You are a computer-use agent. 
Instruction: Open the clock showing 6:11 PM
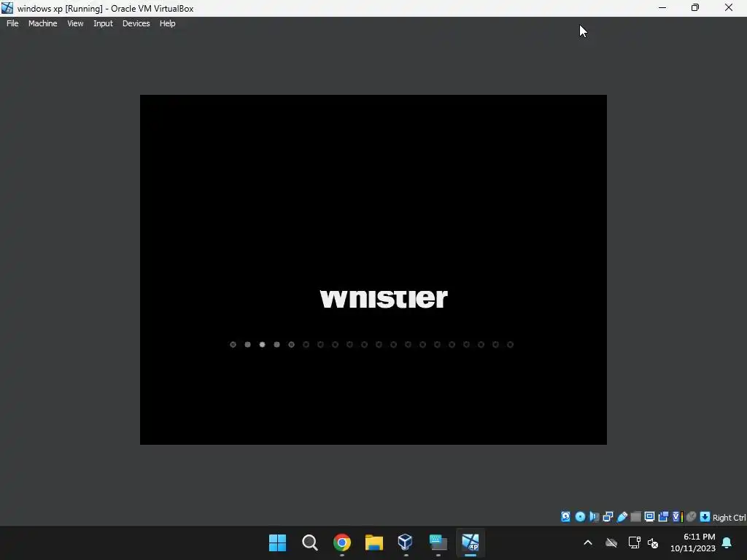coord(693,542)
